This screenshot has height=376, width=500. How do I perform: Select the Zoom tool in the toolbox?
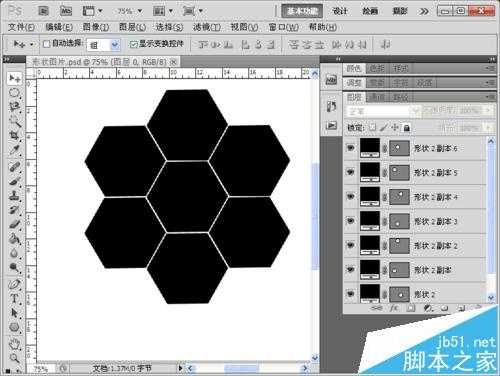(x=15, y=358)
